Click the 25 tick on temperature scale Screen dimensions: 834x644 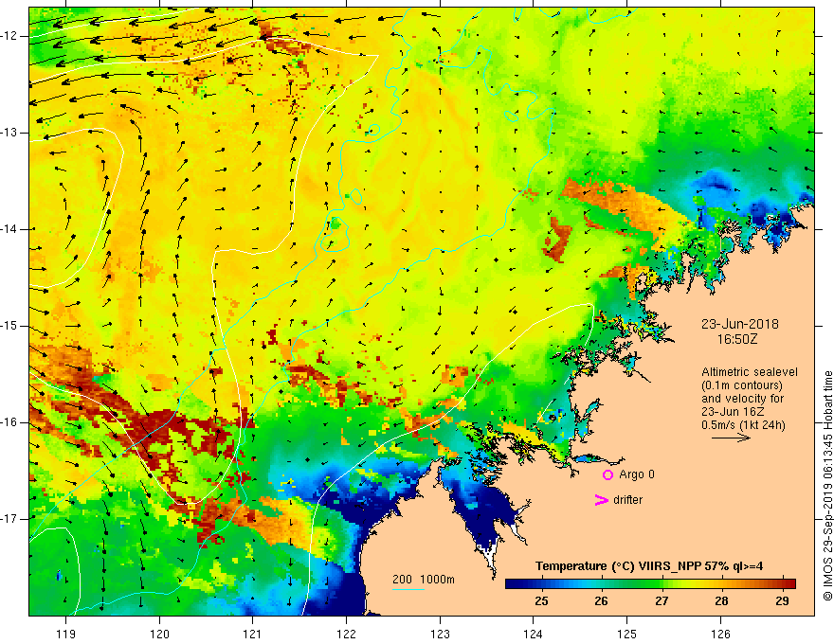[541, 601]
